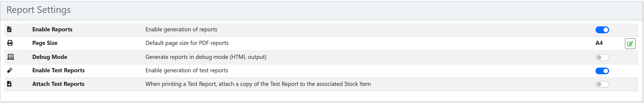
Task: Click the Page Size setting label
Action: pyautogui.click(x=45, y=43)
